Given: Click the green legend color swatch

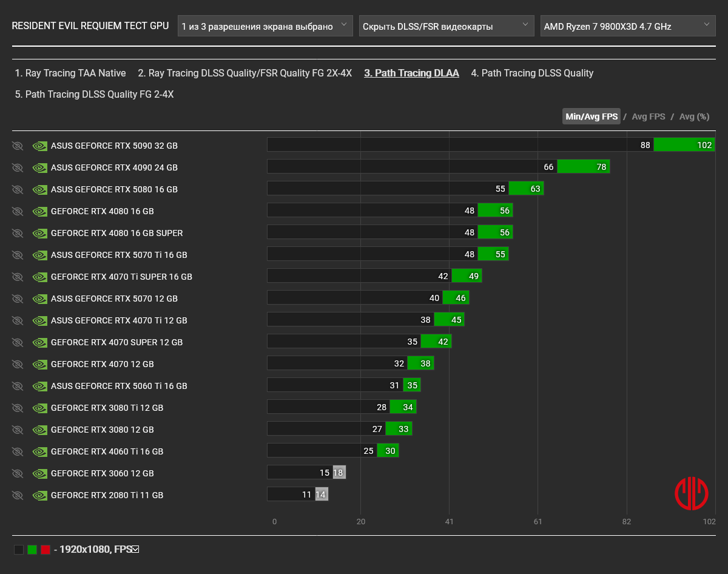Looking at the screenshot, I should (x=32, y=550).
